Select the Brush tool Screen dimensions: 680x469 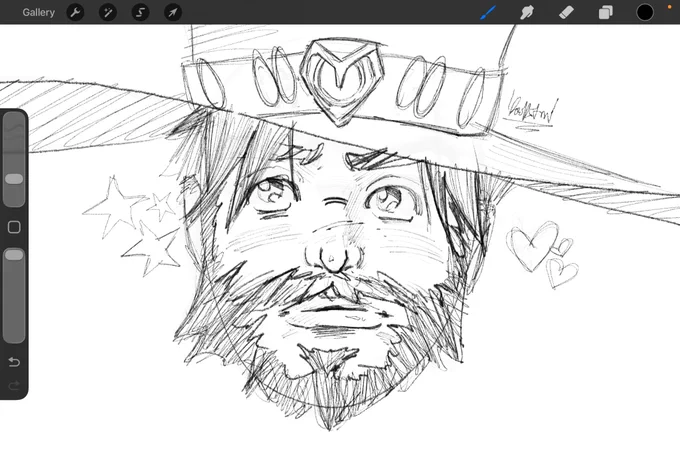coord(488,12)
